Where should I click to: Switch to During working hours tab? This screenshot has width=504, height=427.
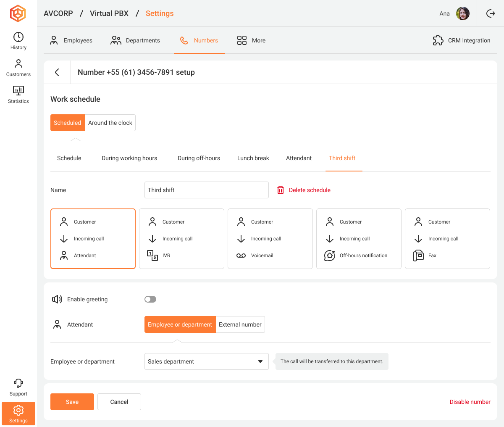(129, 158)
